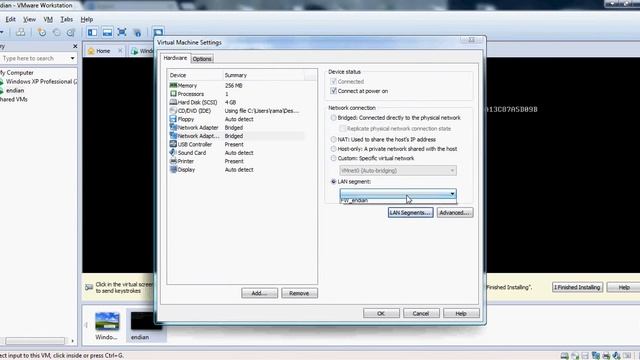The image size is (640, 360).
Task: Open the VM menu
Action: [x=48, y=19]
